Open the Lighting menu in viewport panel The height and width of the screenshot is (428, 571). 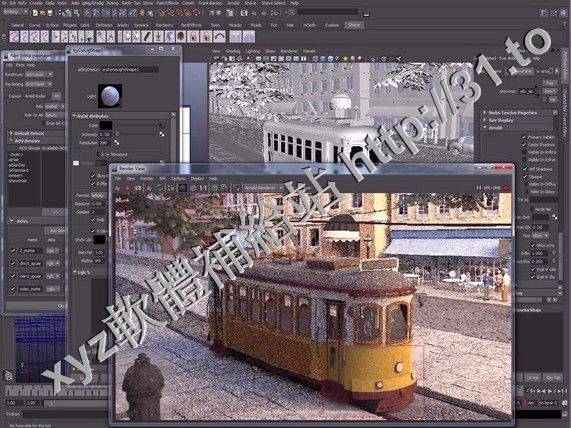pyautogui.click(x=253, y=51)
